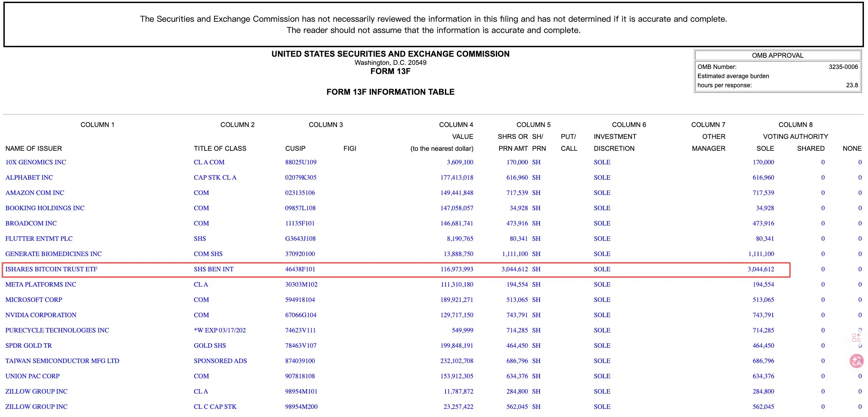Select GOLD SHS title of class
The height and width of the screenshot is (417, 868).
coord(210,346)
